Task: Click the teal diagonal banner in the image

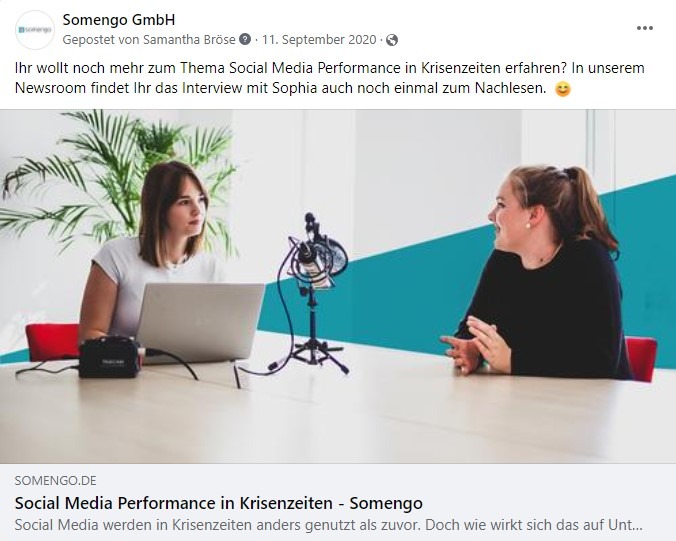Action: pyautogui.click(x=431, y=285)
